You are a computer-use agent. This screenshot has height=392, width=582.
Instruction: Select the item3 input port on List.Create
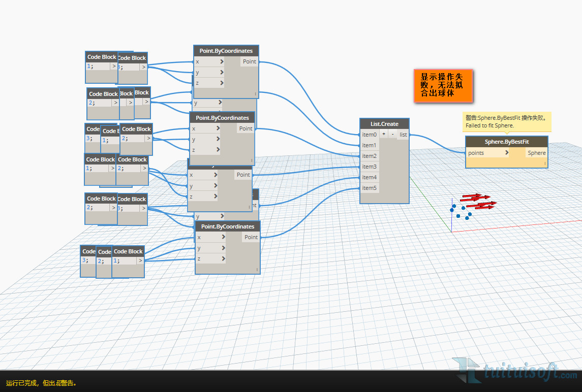[369, 167]
